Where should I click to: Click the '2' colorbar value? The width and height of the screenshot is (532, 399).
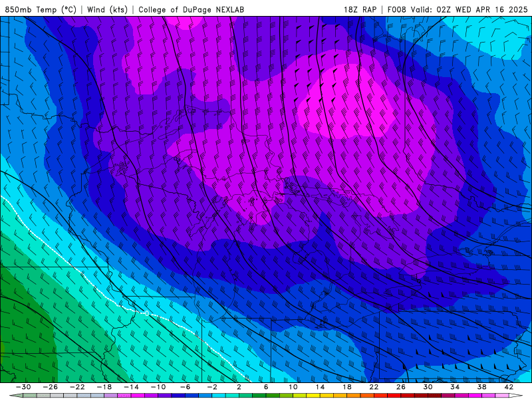239,387
